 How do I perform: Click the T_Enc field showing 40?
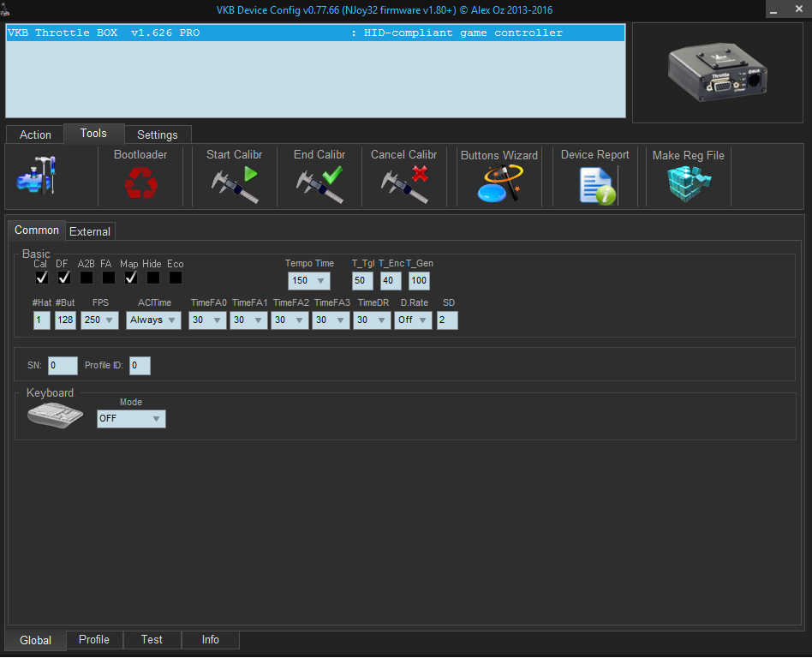(391, 281)
